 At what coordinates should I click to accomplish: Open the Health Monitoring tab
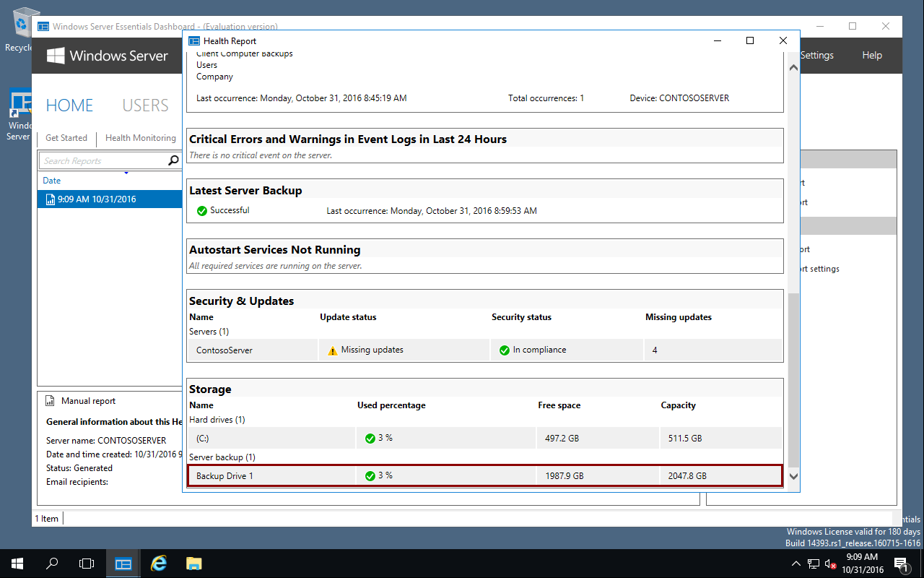click(x=141, y=138)
